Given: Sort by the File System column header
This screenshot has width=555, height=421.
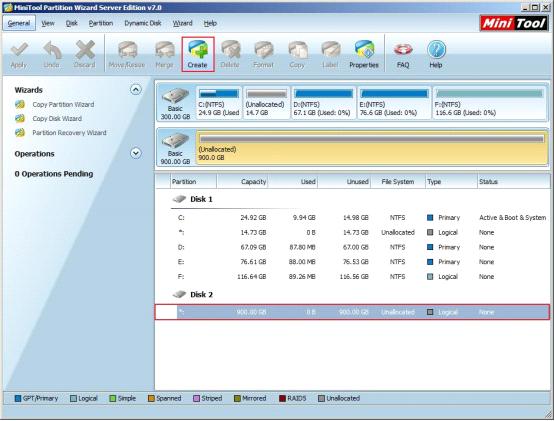Looking at the screenshot, I should [398, 182].
